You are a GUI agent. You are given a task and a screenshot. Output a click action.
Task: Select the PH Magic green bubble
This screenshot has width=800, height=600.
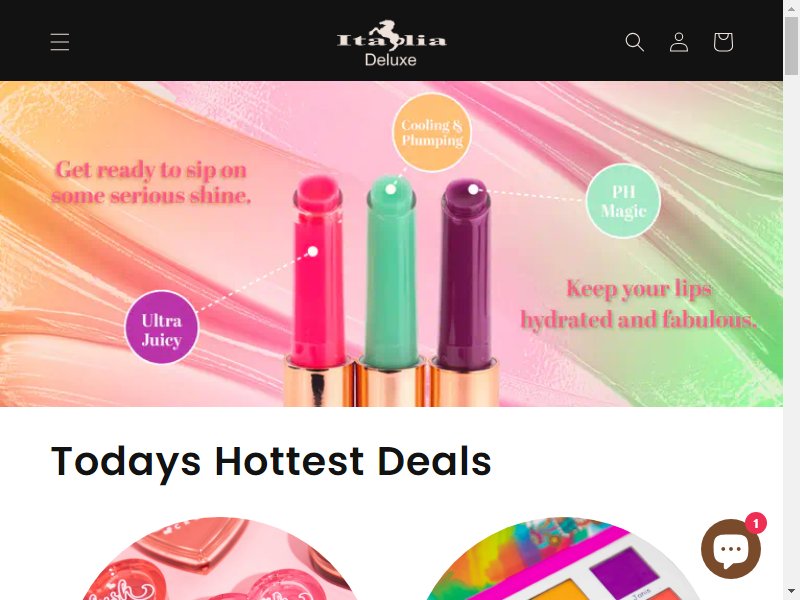[x=623, y=201]
